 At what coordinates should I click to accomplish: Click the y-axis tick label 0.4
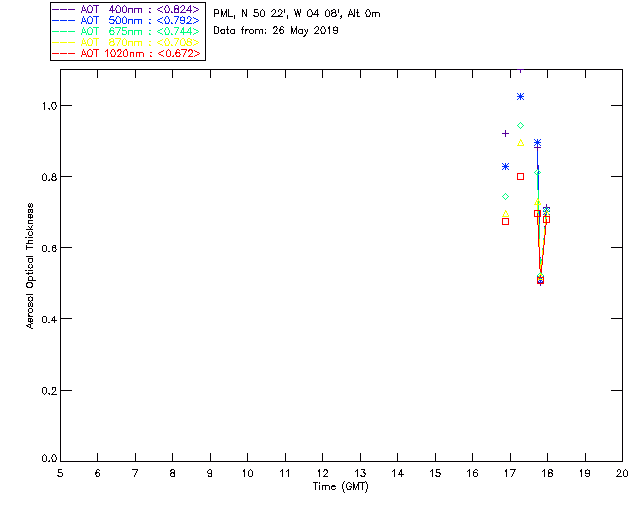tap(49, 319)
